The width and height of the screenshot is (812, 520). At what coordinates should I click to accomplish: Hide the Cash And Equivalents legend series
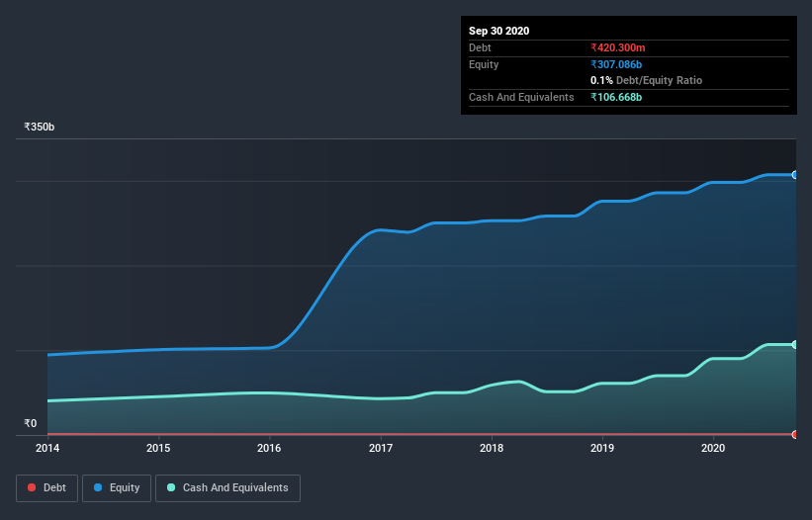point(227,487)
